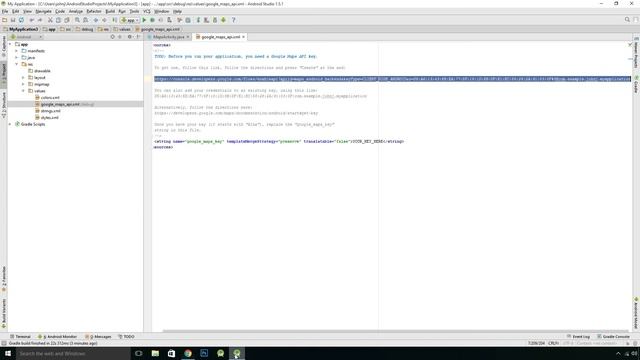Expand the manifests folder arrow

tap(17, 51)
